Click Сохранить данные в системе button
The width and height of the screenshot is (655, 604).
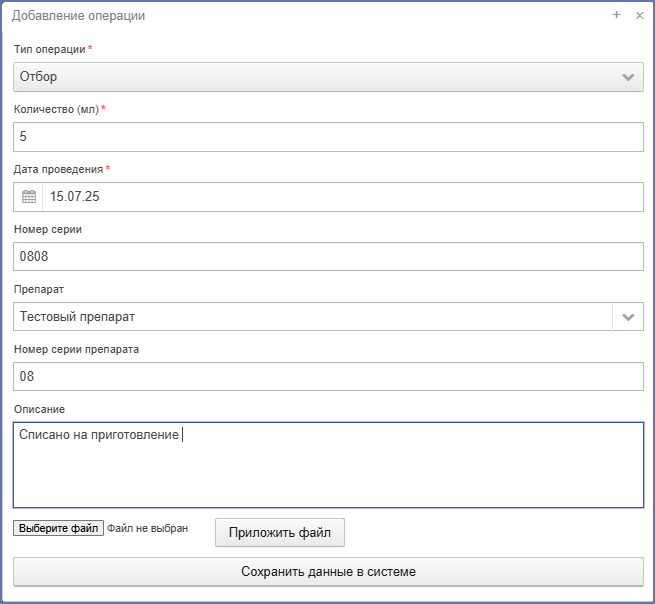[328, 571]
